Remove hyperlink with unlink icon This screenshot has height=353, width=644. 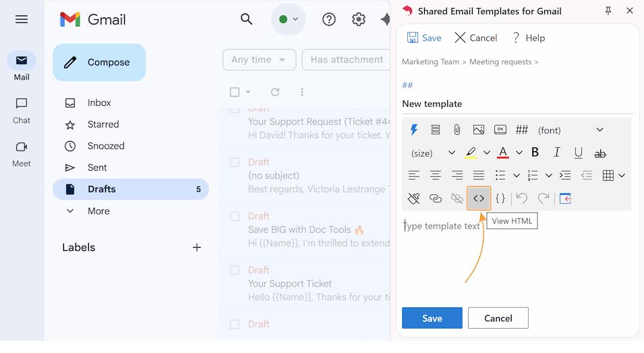pos(457,198)
